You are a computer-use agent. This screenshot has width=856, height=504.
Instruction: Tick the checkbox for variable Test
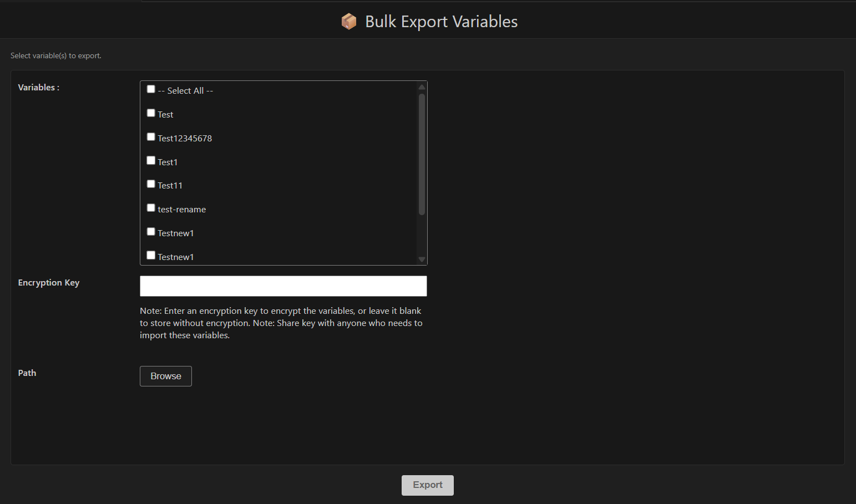(151, 113)
